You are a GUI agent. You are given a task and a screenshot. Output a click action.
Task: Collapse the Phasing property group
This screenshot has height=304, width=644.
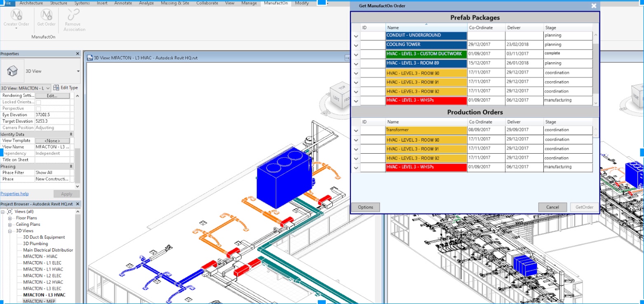(x=71, y=166)
